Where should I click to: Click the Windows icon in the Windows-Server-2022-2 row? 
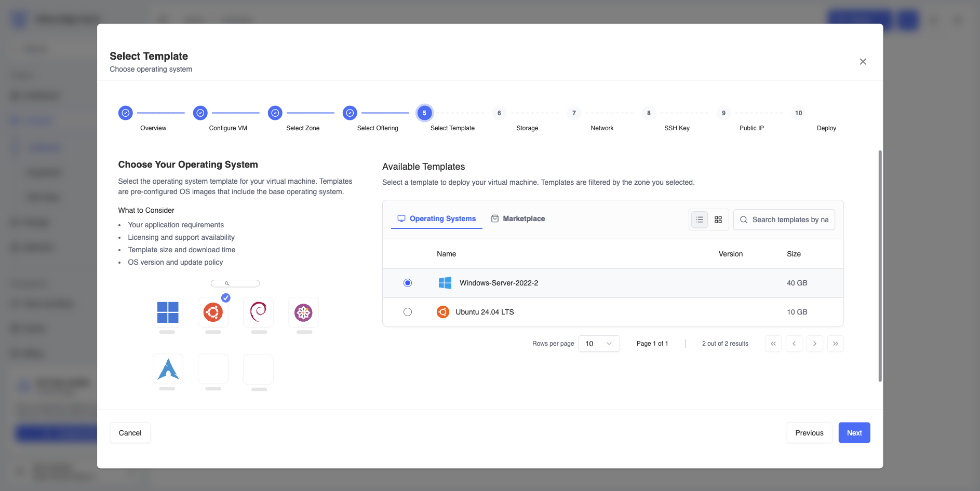pyautogui.click(x=445, y=283)
